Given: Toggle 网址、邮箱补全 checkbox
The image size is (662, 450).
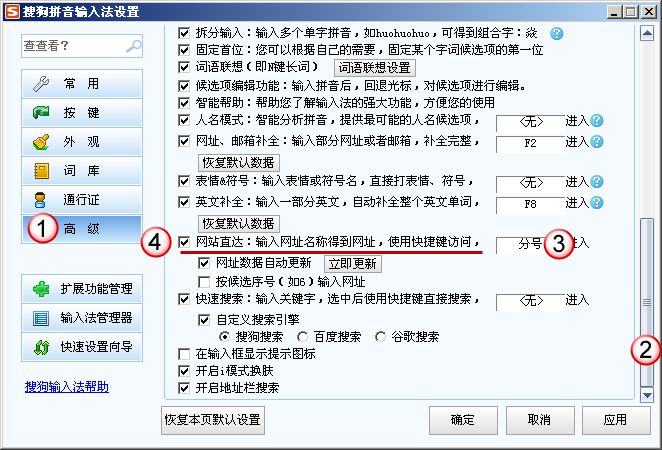Looking at the screenshot, I should click(x=184, y=141).
